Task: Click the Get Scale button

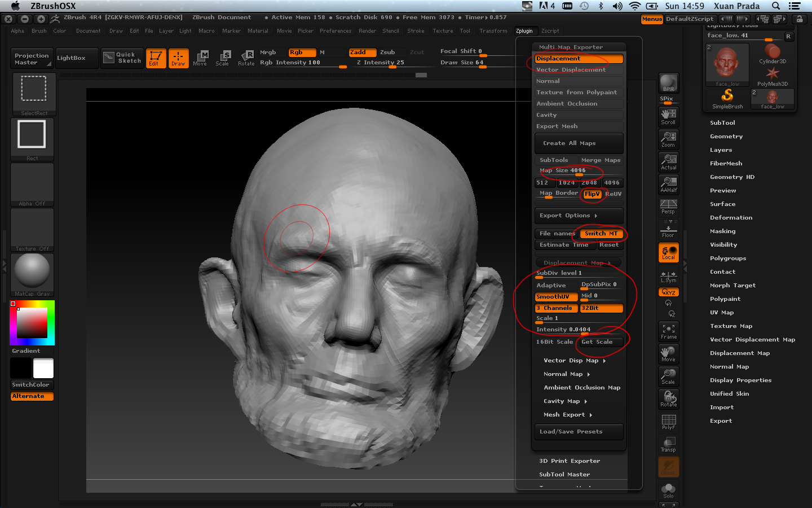Action: (x=601, y=341)
